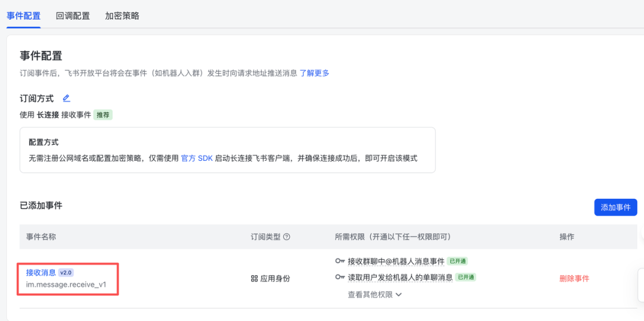This screenshot has width=644, height=321.
Task: Click the 配置方式 heading in the box
Action: [x=44, y=142]
